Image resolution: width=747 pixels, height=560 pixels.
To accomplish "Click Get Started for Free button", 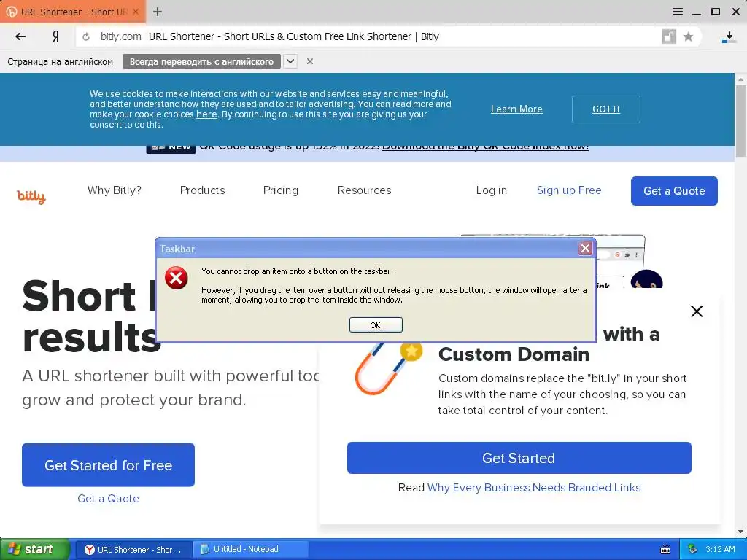I will (108, 464).
